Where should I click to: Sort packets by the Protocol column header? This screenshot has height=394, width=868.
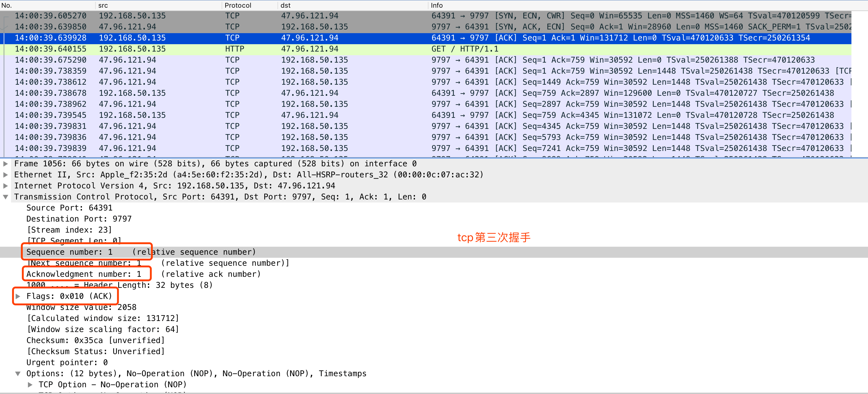[250, 6]
